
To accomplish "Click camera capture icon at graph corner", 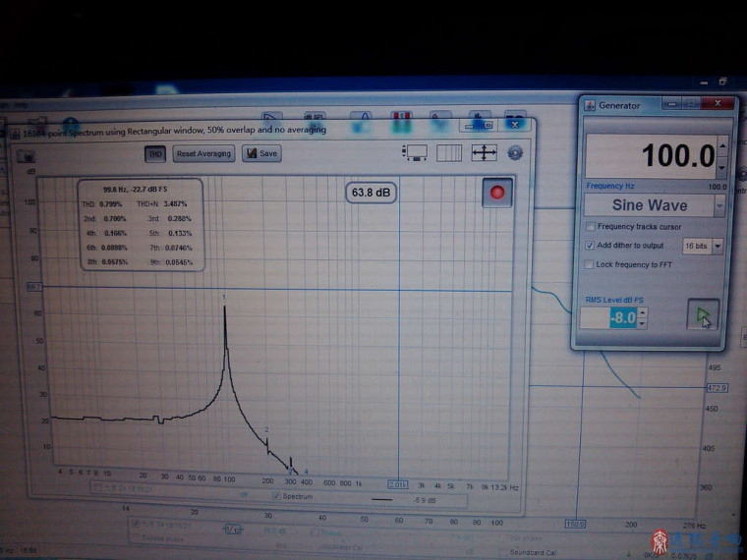I will [x=26, y=155].
